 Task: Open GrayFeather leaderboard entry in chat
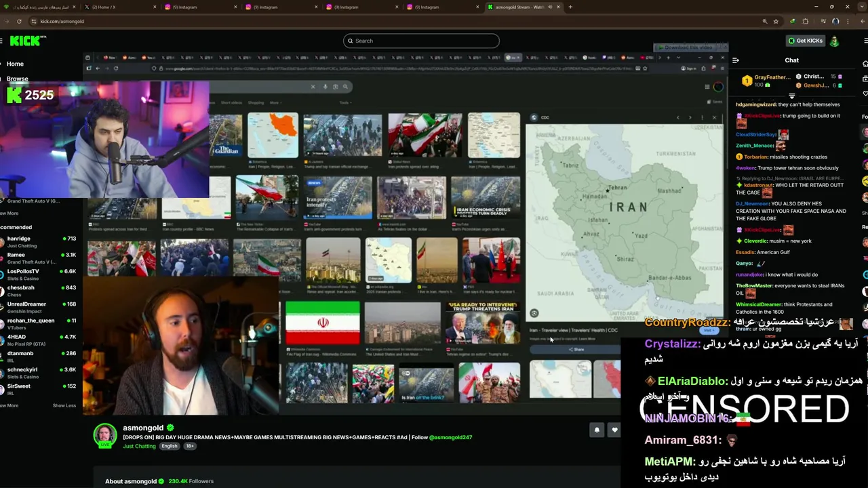(x=766, y=81)
